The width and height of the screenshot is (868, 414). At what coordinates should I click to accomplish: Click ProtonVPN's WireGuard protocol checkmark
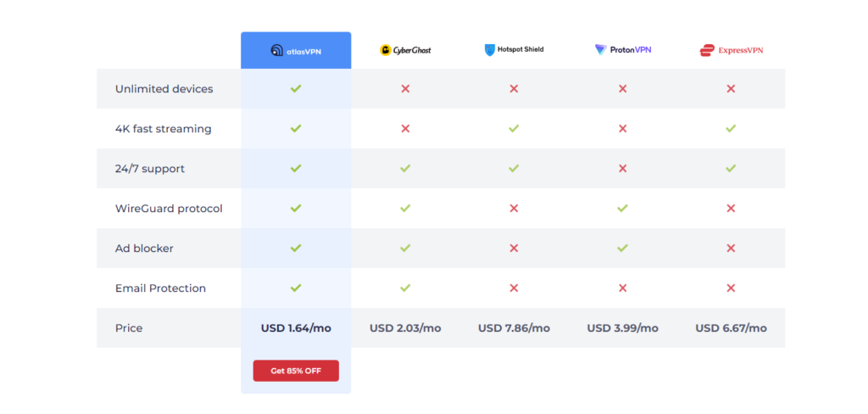pyautogui.click(x=622, y=208)
